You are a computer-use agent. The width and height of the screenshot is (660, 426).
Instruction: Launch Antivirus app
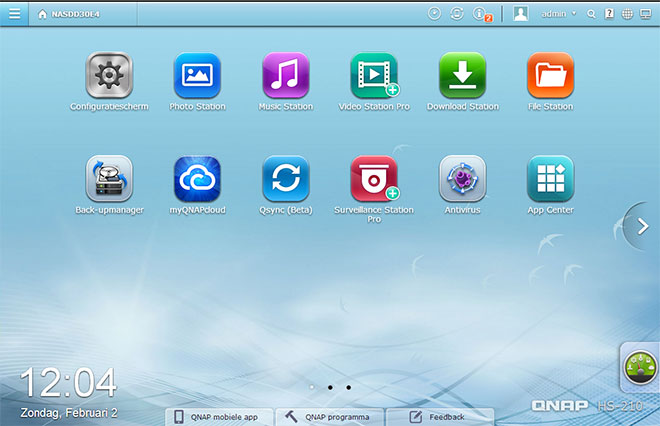pyautogui.click(x=463, y=178)
